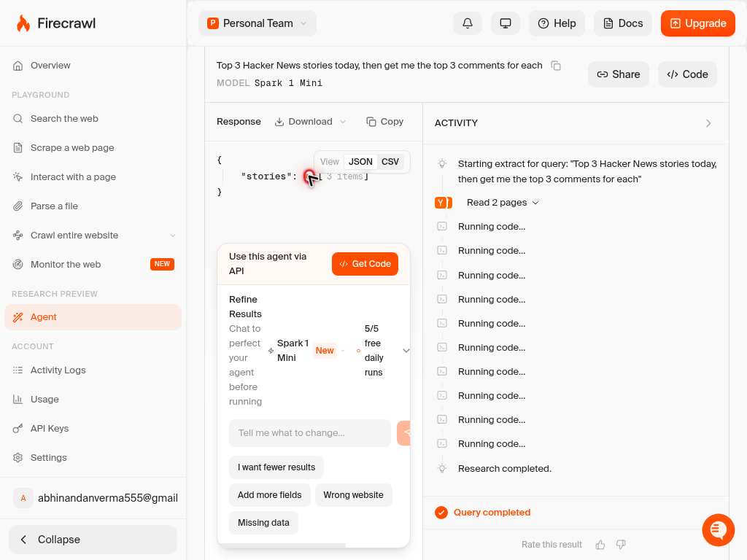This screenshot has height=560, width=747.
Task: Click the Firecrawl flame logo
Action: coord(23,23)
